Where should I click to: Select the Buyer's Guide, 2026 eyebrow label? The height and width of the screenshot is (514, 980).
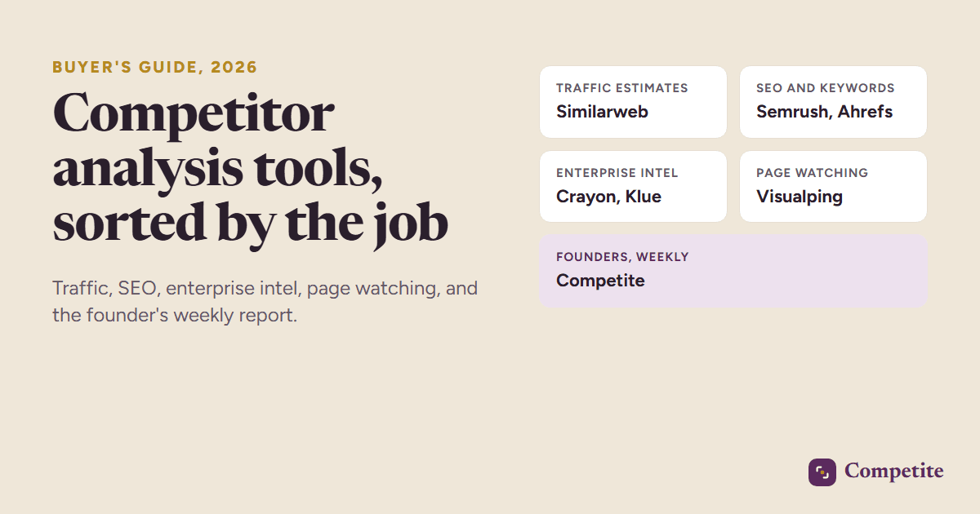155,68
